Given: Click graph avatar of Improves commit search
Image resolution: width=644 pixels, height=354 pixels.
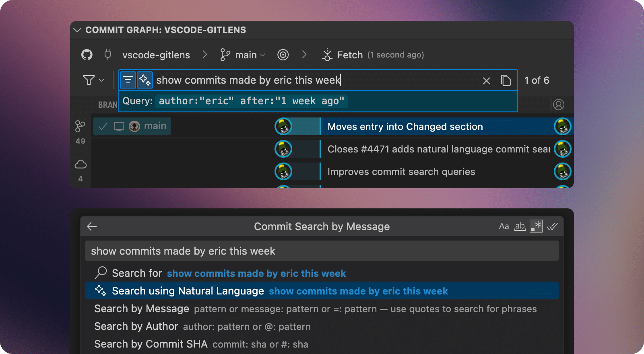Looking at the screenshot, I should pyautogui.click(x=283, y=172).
